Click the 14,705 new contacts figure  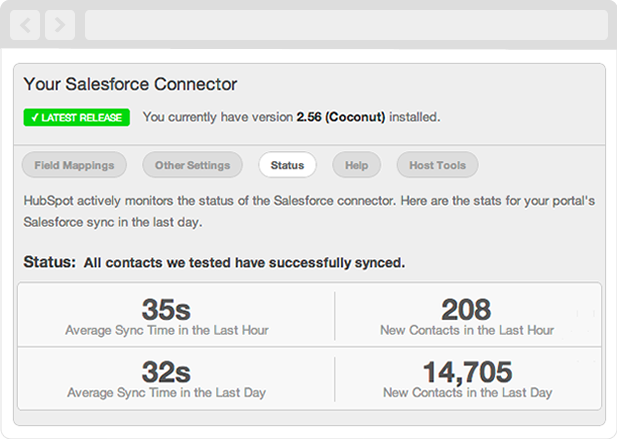point(467,372)
